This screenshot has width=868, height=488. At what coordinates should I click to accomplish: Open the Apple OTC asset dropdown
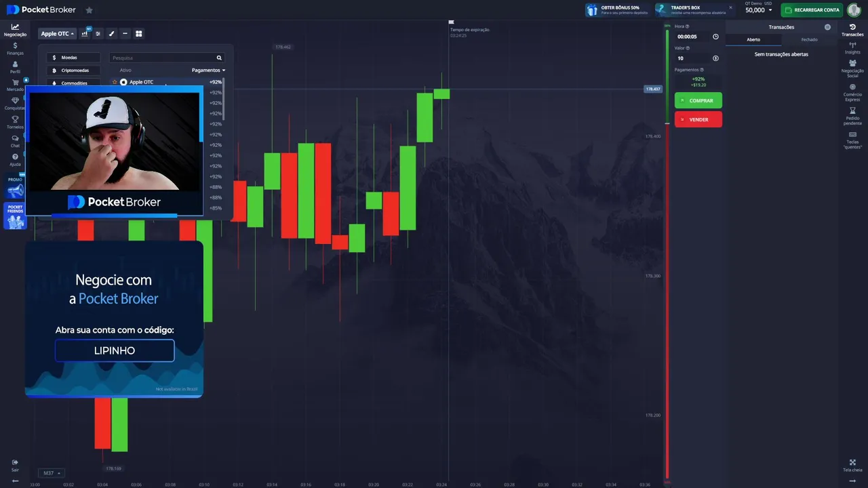[x=57, y=33]
